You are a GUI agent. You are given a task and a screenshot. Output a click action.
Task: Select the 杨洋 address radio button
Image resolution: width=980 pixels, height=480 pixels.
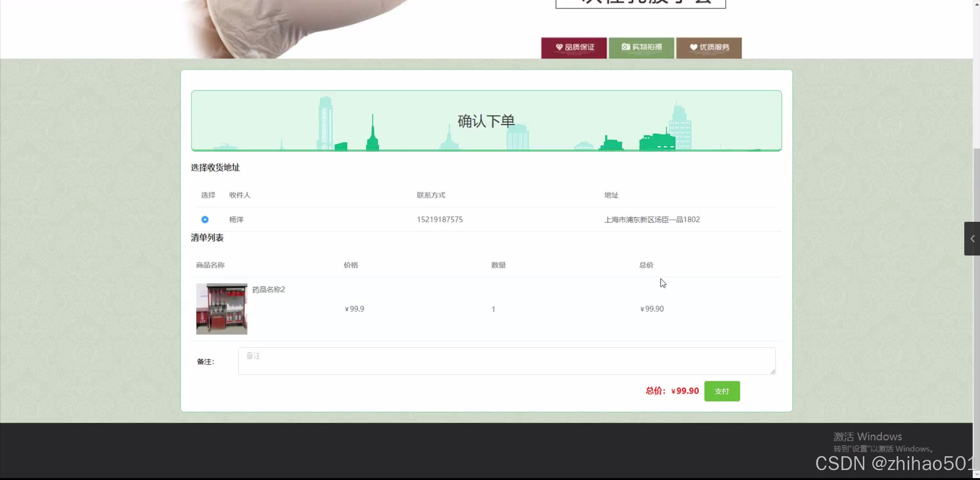[x=205, y=220]
